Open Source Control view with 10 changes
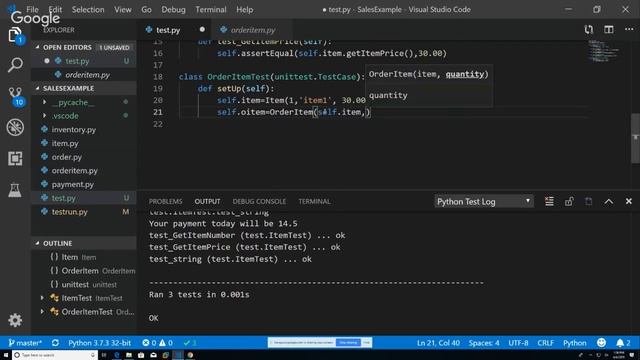The image size is (640, 360). (15, 96)
